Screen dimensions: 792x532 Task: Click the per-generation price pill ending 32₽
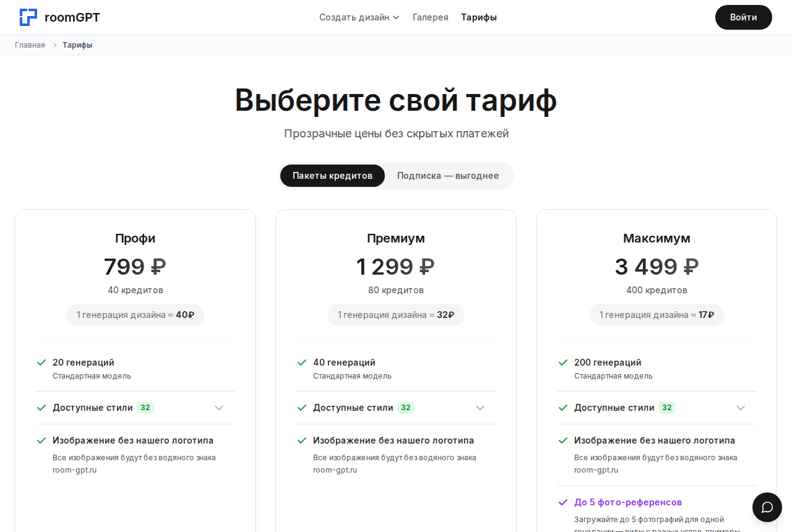pyautogui.click(x=396, y=315)
